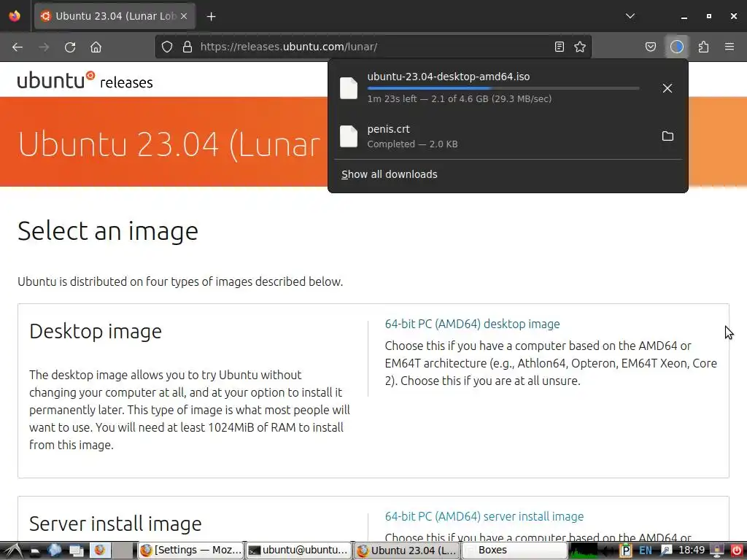Switch to Settings Mozilla window in taskbar
The image size is (747, 560).
pos(191,550)
